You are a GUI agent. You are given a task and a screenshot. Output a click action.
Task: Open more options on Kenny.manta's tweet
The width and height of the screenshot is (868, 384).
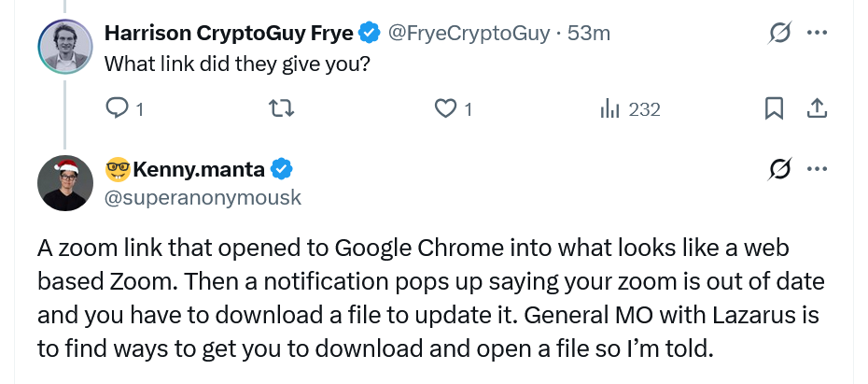point(817,169)
